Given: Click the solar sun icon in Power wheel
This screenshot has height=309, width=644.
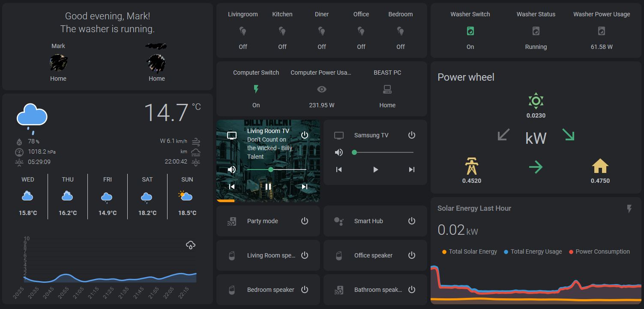Looking at the screenshot, I should (x=536, y=101).
